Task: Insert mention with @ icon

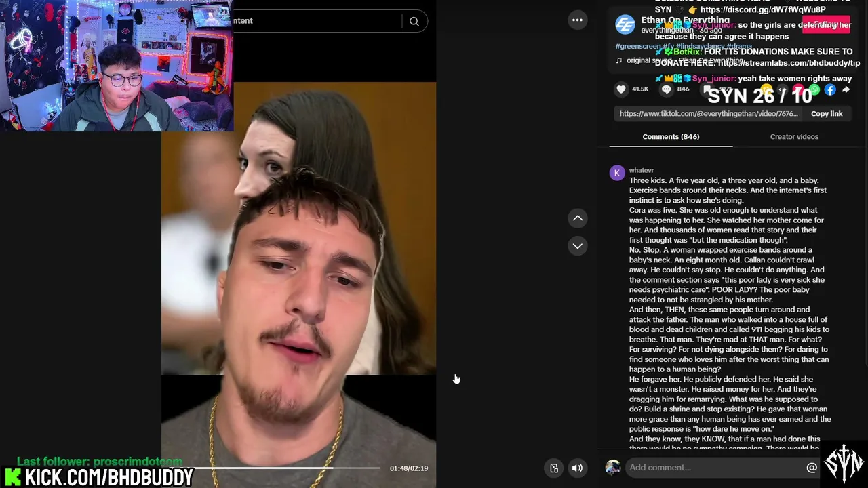Action: click(812, 468)
